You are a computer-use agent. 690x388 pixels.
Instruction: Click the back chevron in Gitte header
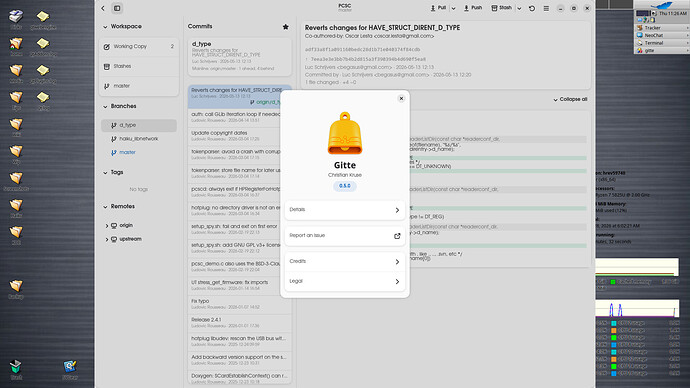[103, 8]
